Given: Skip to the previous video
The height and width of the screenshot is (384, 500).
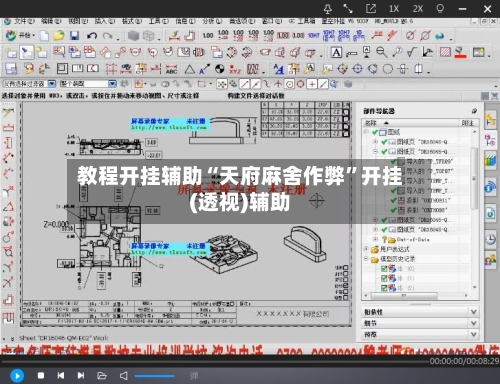Looking at the screenshot, I should [x=61, y=376].
